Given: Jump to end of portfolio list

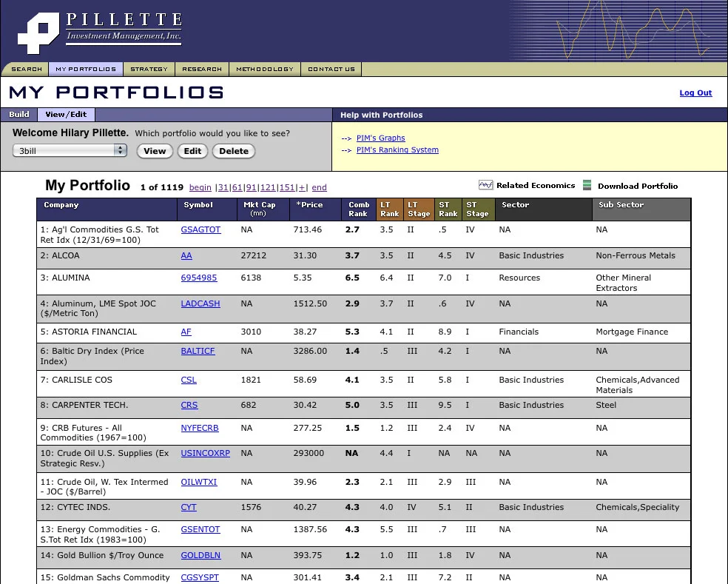Looking at the screenshot, I should [319, 187].
